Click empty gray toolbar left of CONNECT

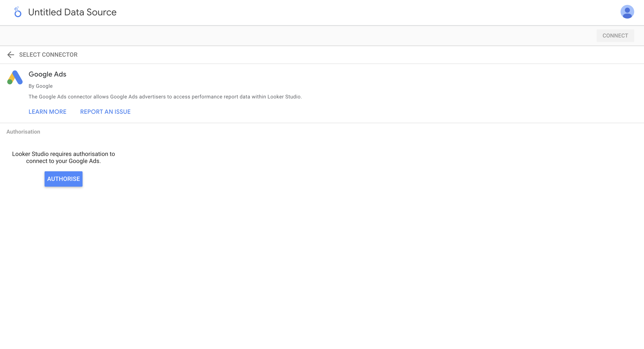point(300,35)
